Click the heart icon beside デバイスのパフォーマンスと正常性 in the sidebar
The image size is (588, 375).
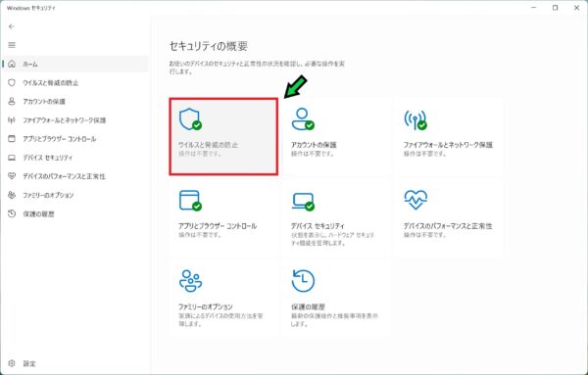(12, 175)
